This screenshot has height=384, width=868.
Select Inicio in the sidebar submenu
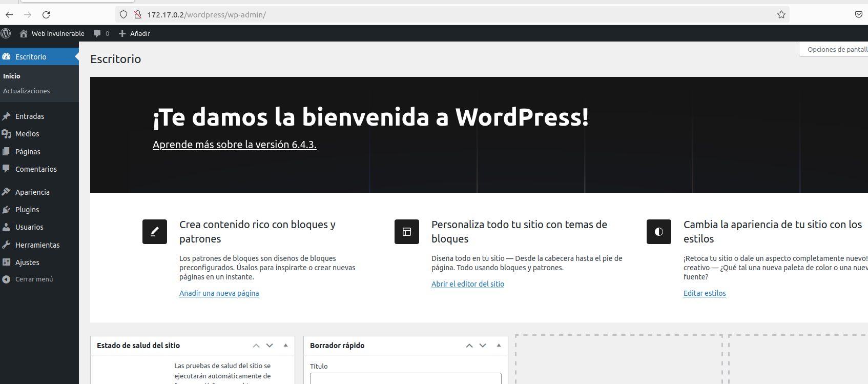click(12, 76)
